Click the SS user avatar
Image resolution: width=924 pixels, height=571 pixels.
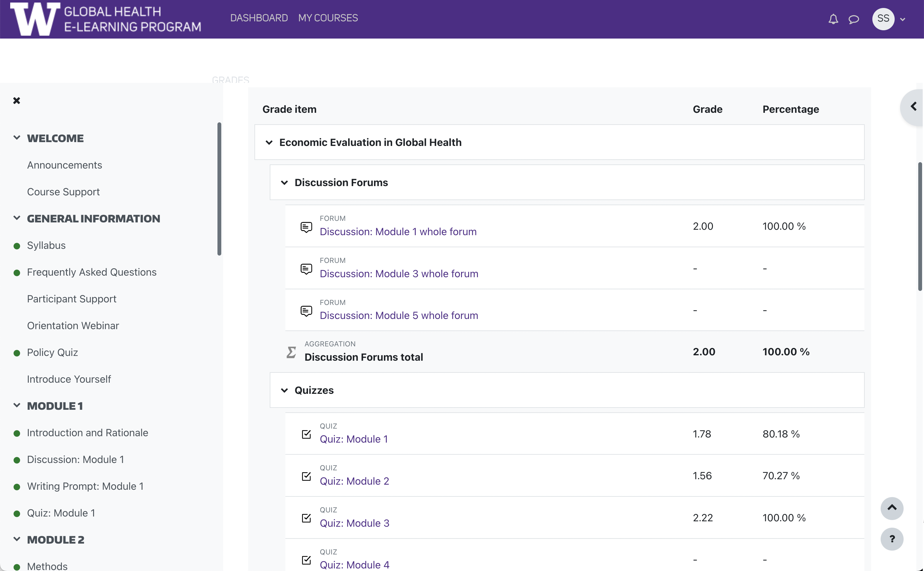(x=883, y=18)
